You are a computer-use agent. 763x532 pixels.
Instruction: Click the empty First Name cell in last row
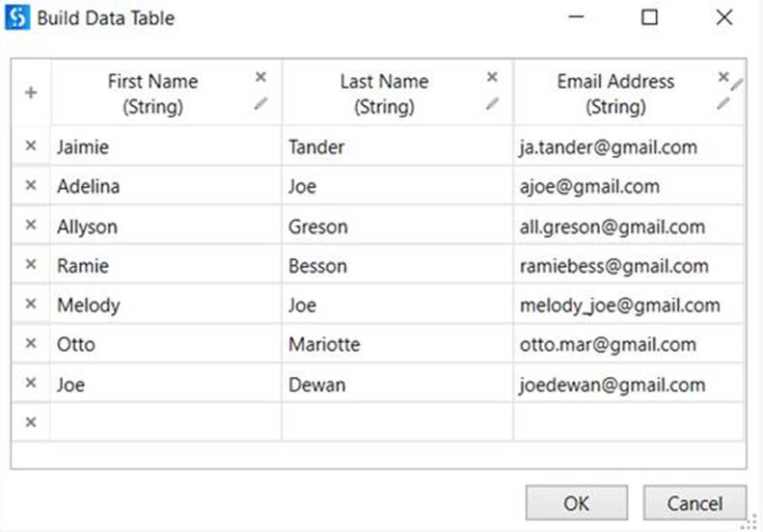[x=165, y=422]
